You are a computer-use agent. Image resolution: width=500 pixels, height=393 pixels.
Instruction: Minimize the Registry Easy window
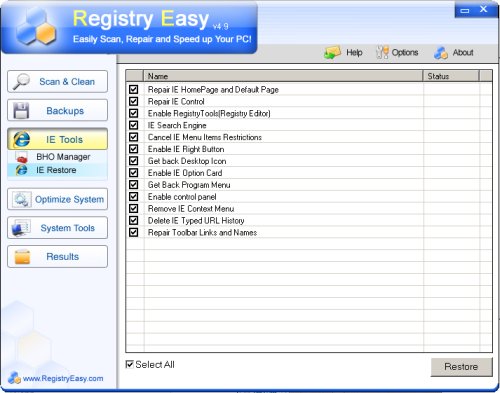click(x=465, y=10)
